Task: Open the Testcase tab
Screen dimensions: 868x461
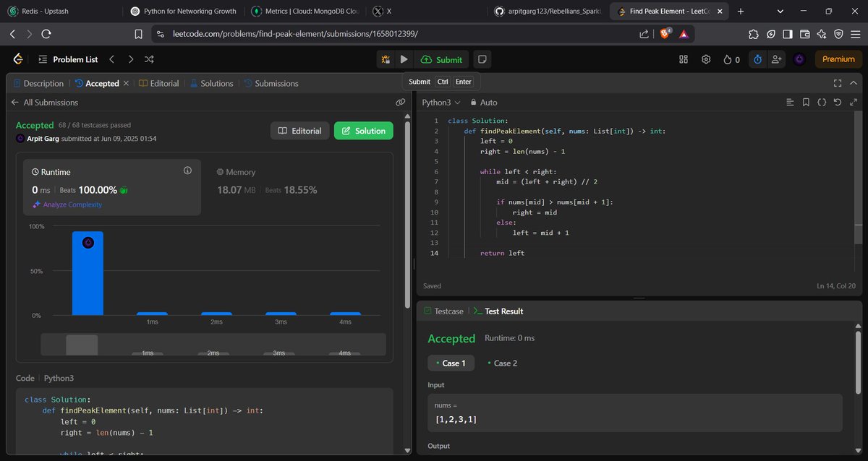Action: (x=443, y=311)
